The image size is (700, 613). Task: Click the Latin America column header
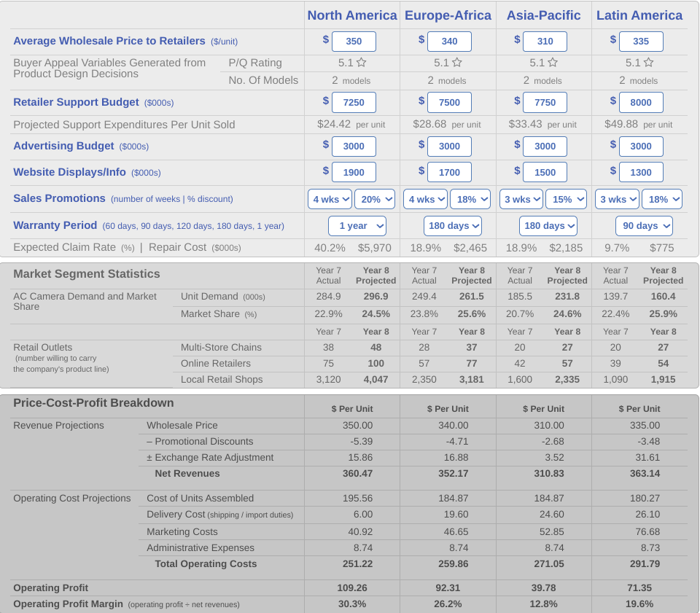(x=639, y=15)
